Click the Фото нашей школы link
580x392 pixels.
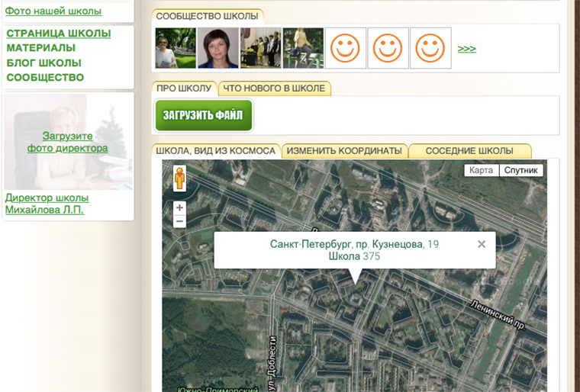click(x=53, y=11)
